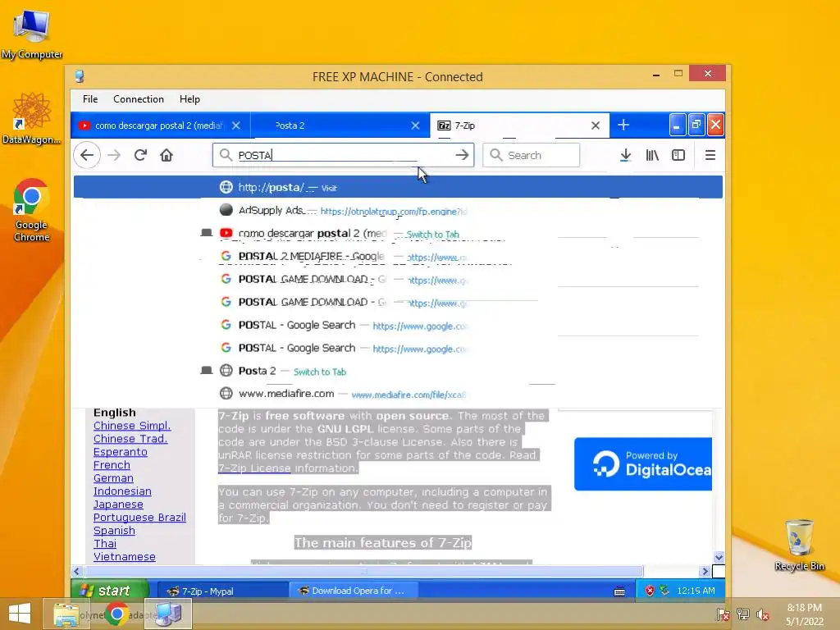This screenshot has height=630, width=840.
Task: Toggle the sidebar view icon
Action: (x=678, y=155)
